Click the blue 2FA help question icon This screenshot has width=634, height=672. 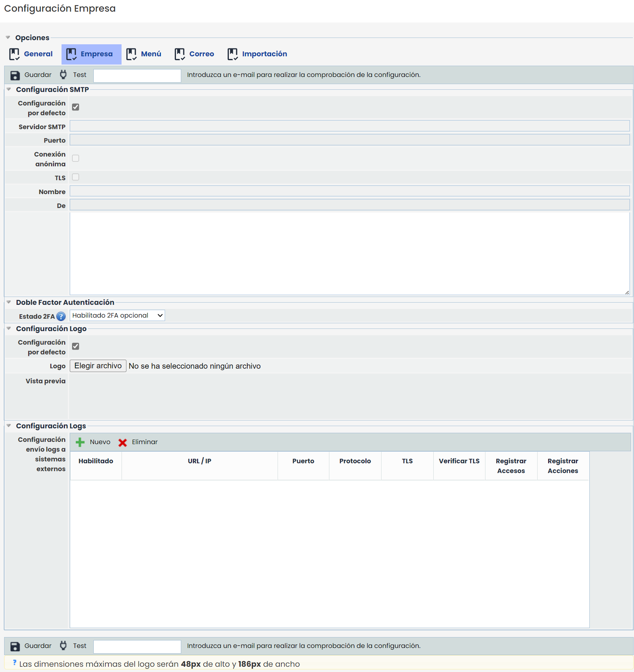click(61, 316)
